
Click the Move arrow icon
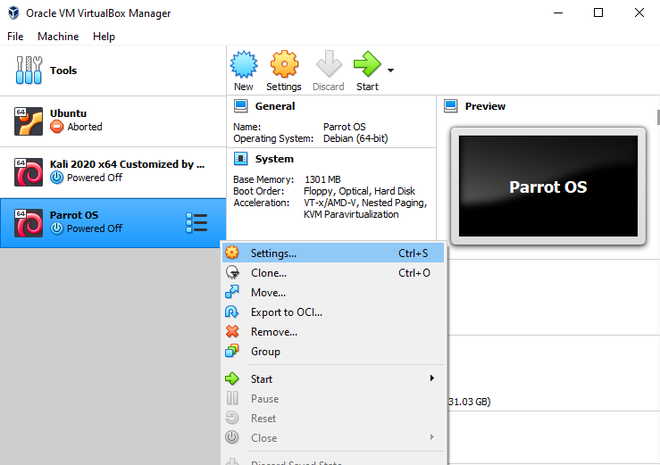(x=232, y=292)
